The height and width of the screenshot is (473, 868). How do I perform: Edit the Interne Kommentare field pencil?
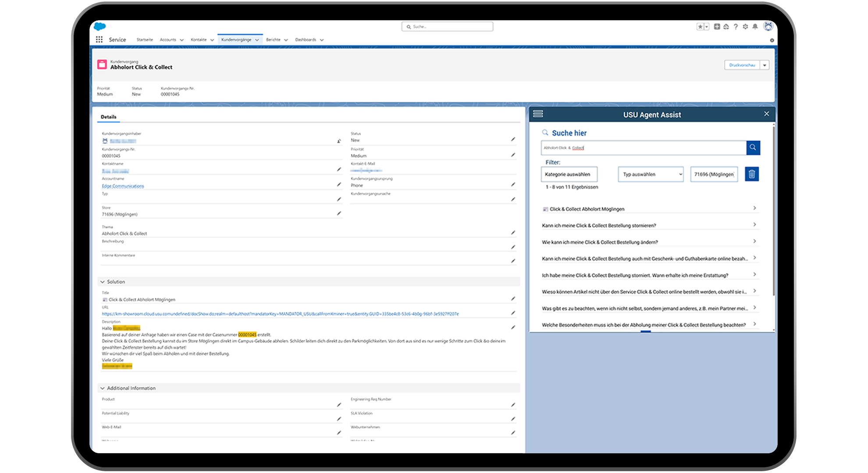[x=513, y=261]
